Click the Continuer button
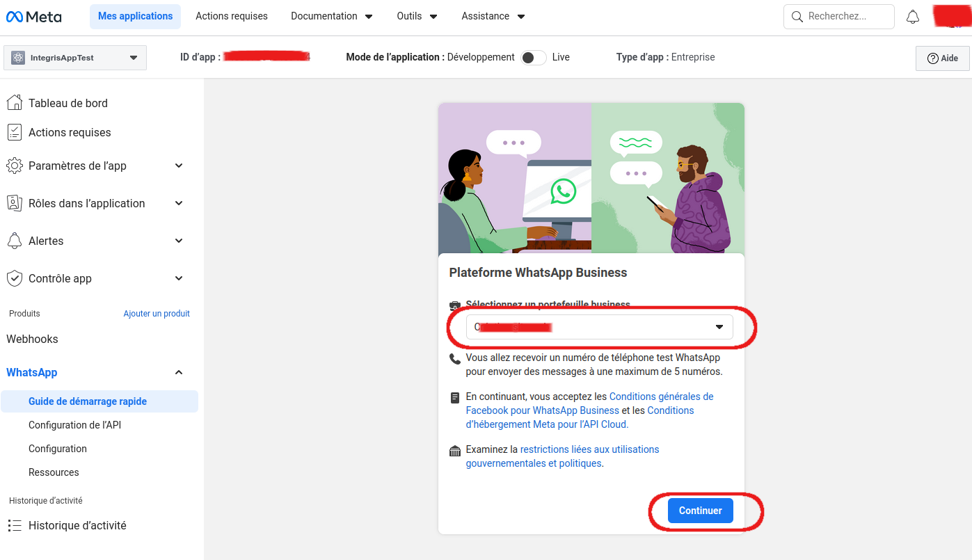The height and width of the screenshot is (560, 972). click(700, 511)
